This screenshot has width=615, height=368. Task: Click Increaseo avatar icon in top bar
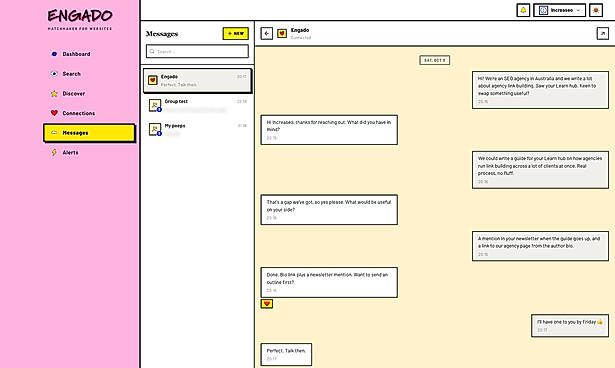[543, 11]
